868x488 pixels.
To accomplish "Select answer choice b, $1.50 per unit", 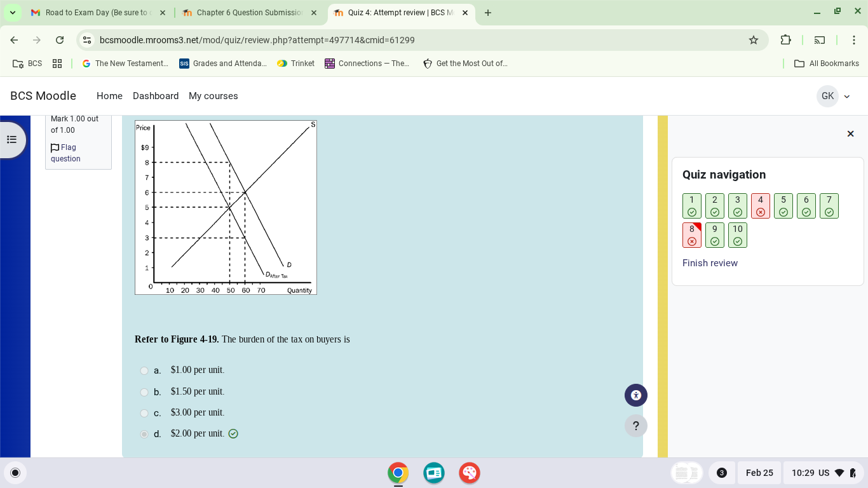I will pyautogui.click(x=144, y=392).
